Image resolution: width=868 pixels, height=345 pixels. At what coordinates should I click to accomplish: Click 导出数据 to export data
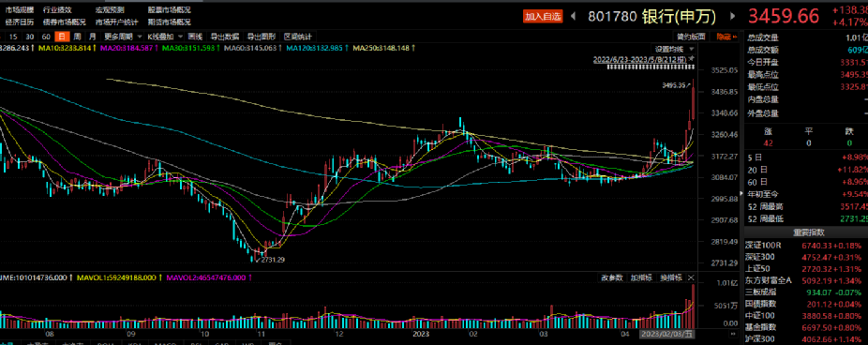coord(225,37)
